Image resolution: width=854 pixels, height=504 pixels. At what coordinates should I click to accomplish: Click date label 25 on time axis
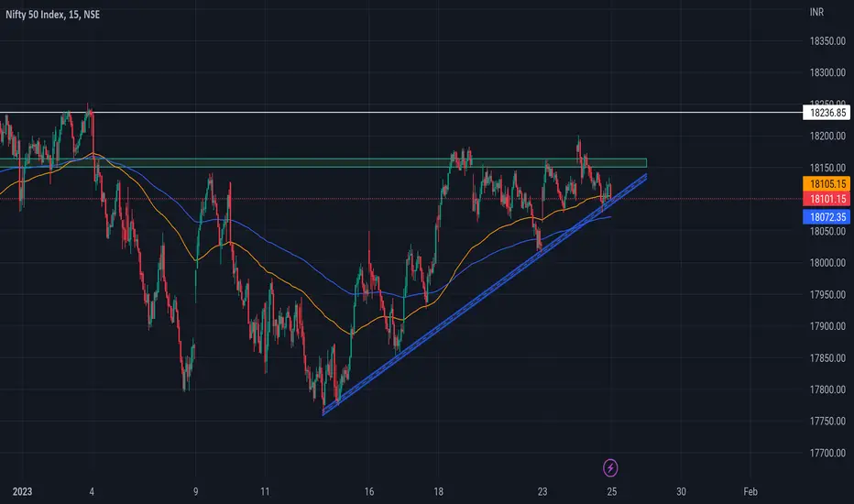pos(611,491)
